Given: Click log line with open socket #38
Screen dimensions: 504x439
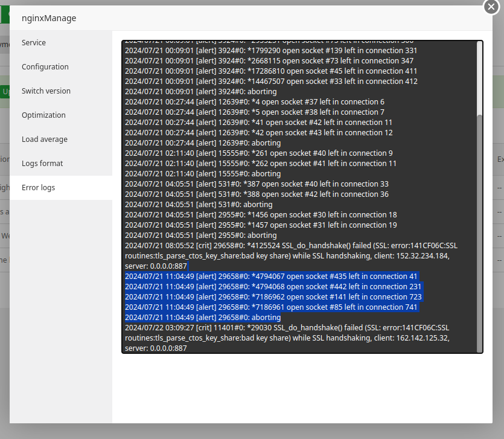Looking at the screenshot, I should click(x=255, y=112).
